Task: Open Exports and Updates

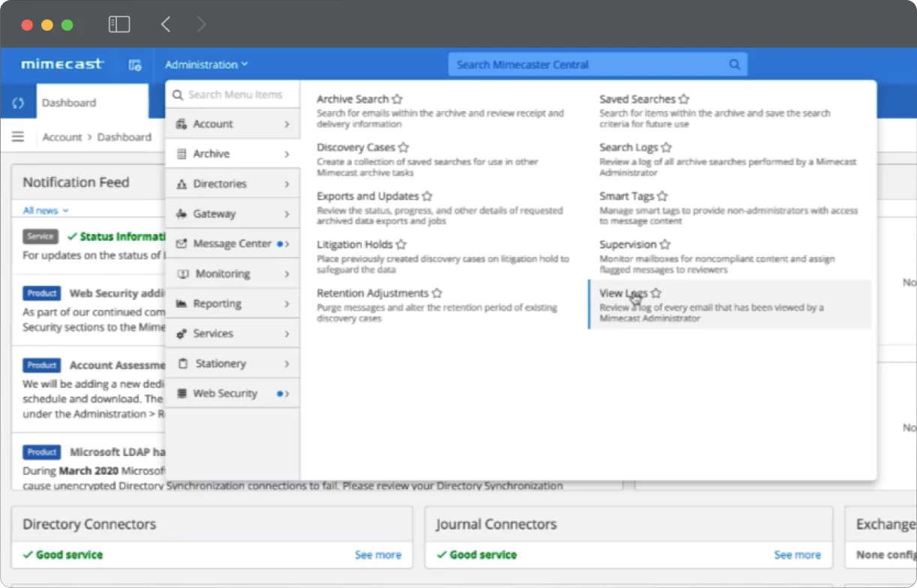Action: pos(368,196)
